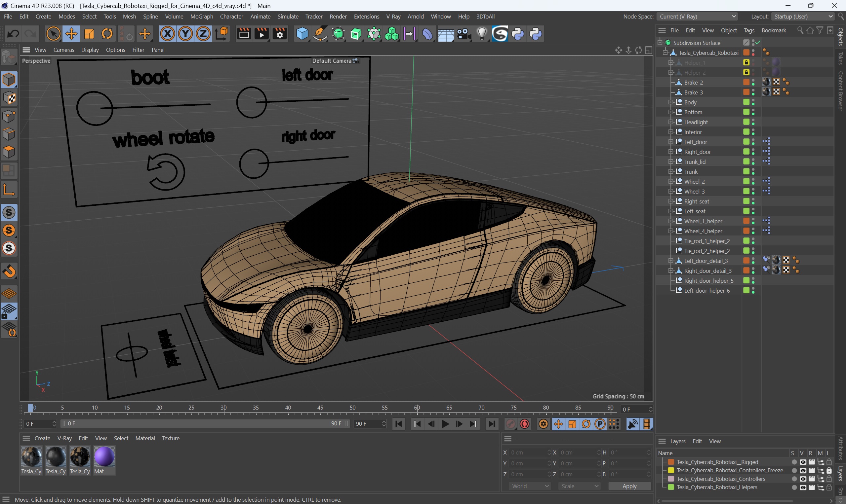The image size is (846, 504).
Task: Activate the Scale tool
Action: click(x=89, y=34)
